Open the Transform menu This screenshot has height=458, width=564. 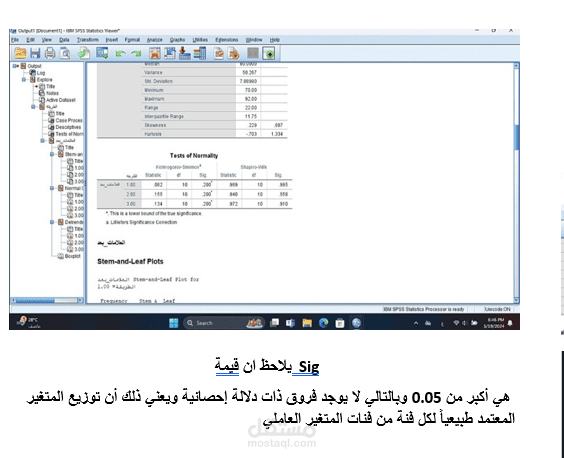tap(87, 40)
